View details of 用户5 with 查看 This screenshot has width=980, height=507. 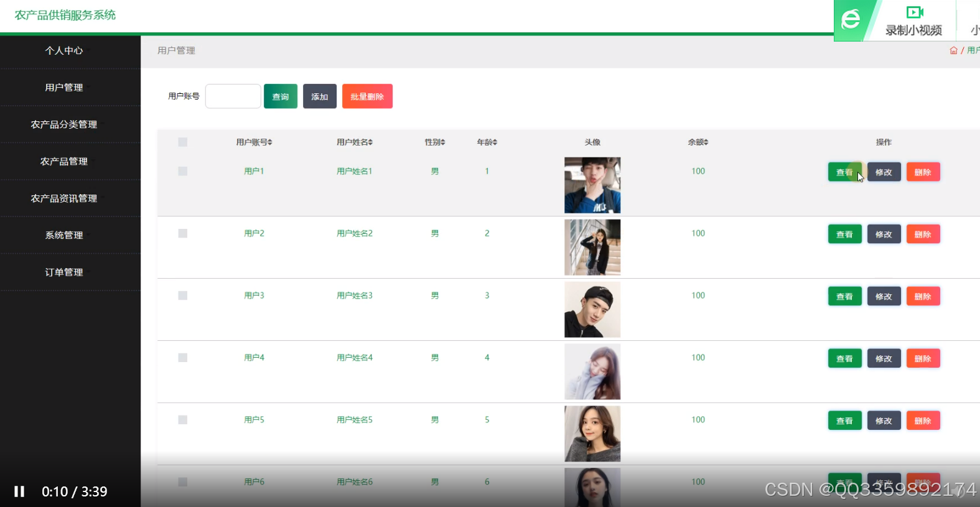pyautogui.click(x=844, y=421)
